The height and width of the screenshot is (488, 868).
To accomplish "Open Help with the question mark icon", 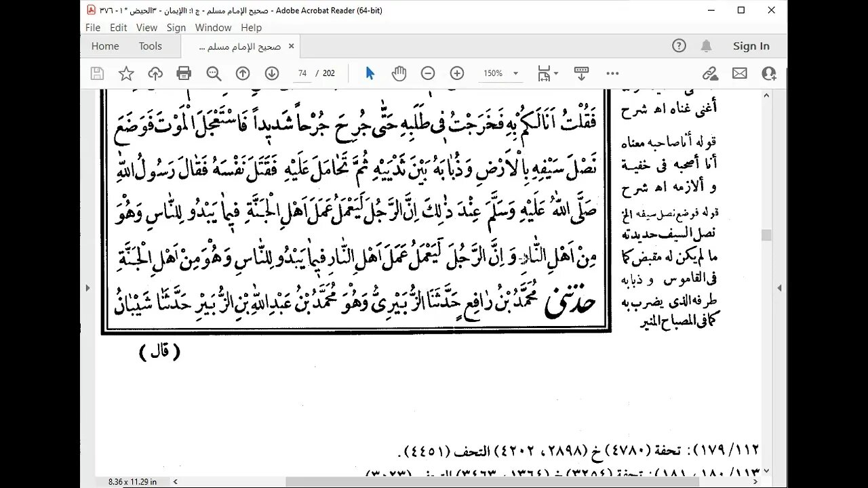I will click(679, 46).
